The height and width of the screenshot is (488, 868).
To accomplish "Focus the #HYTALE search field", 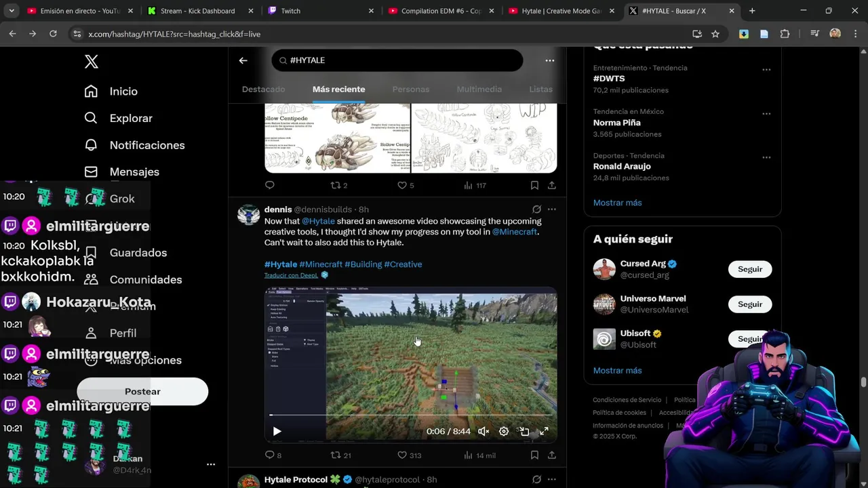I will tap(397, 60).
